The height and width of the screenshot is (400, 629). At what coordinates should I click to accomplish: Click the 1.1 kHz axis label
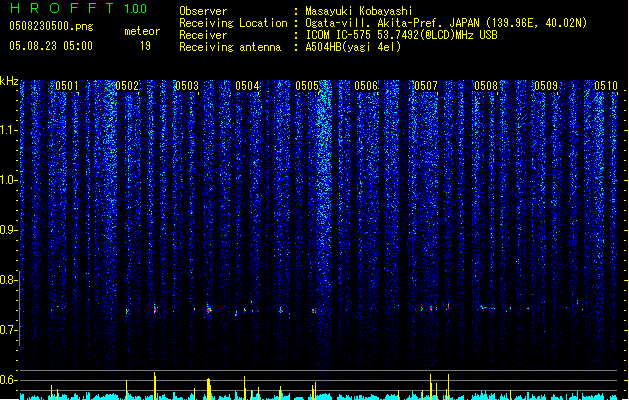click(8, 130)
